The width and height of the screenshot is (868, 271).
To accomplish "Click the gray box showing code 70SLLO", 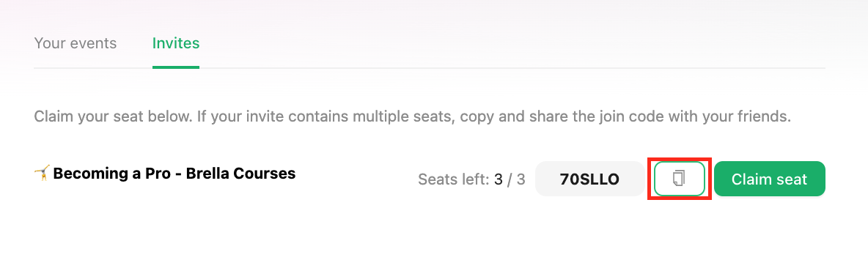I will click(589, 179).
